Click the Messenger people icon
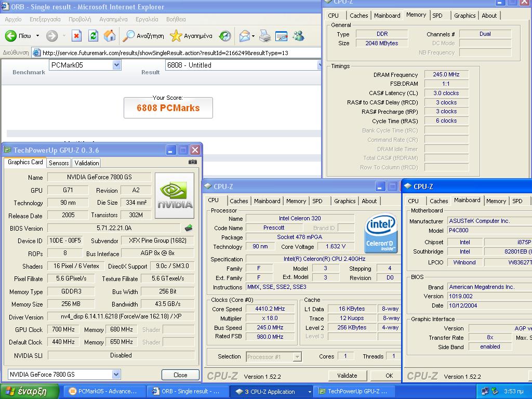 point(299,36)
